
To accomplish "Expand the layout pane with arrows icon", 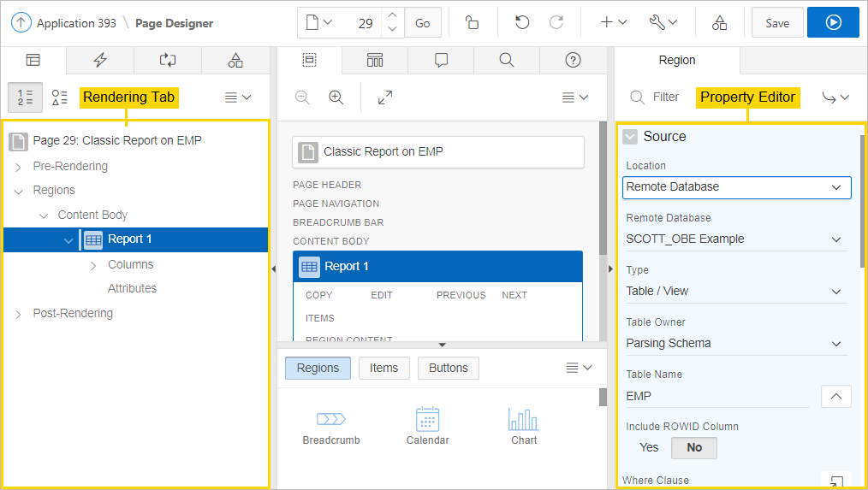I will (x=385, y=97).
